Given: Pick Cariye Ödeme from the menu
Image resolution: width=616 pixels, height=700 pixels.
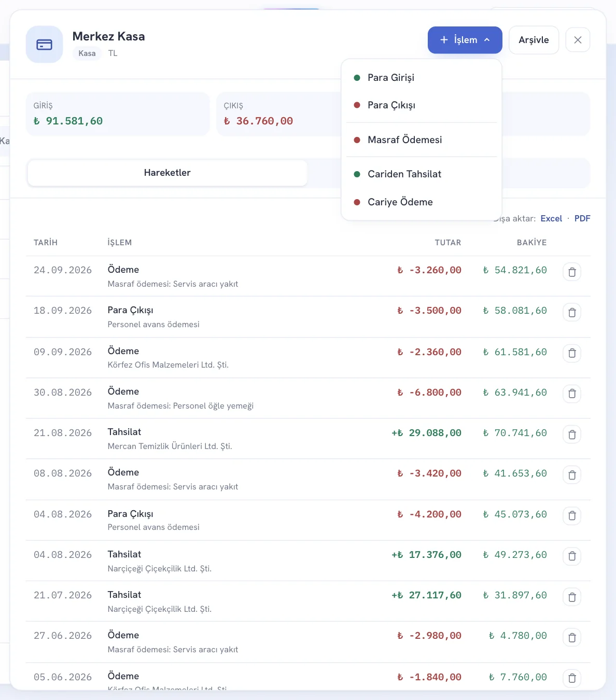Looking at the screenshot, I should click(x=422, y=202).
